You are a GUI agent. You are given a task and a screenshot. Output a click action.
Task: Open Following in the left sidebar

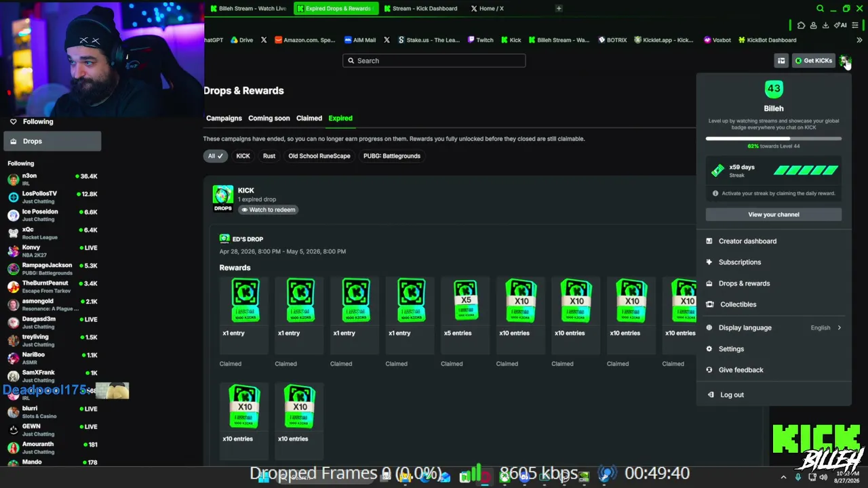[52, 122]
